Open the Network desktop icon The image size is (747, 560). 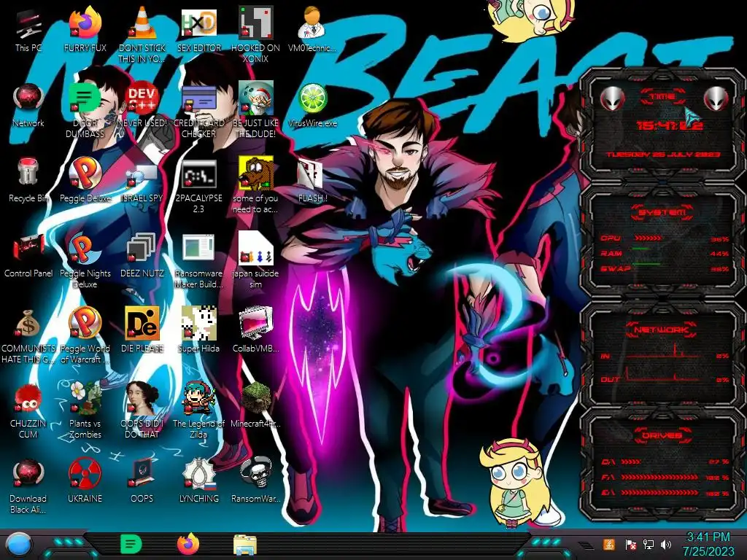tap(28, 105)
